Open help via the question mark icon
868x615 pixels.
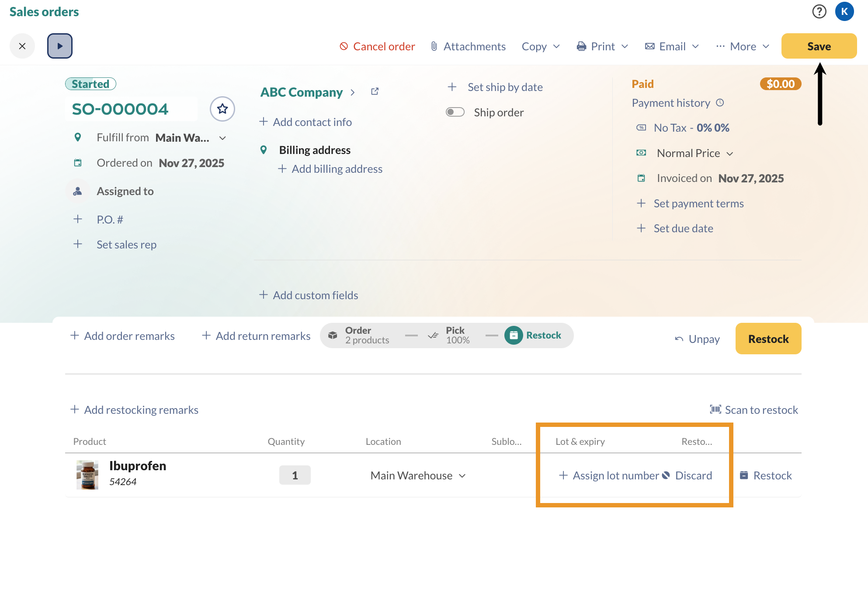click(819, 12)
